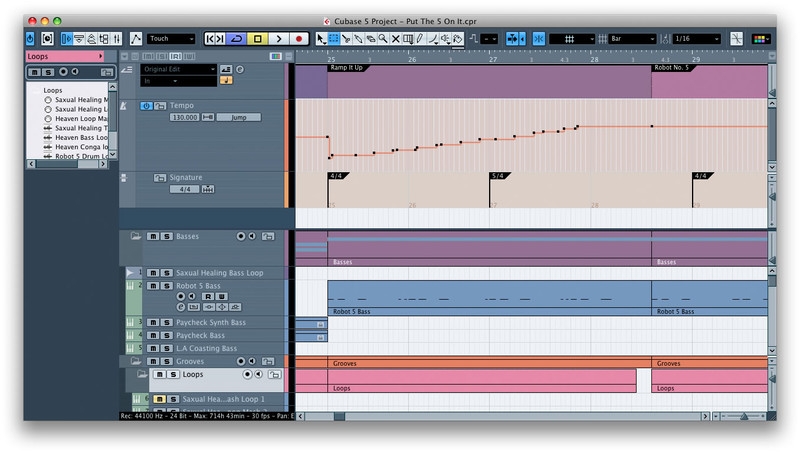The height and width of the screenshot is (453, 800).
Task: Adjust the horizontal zoom slider
Action: click(744, 416)
